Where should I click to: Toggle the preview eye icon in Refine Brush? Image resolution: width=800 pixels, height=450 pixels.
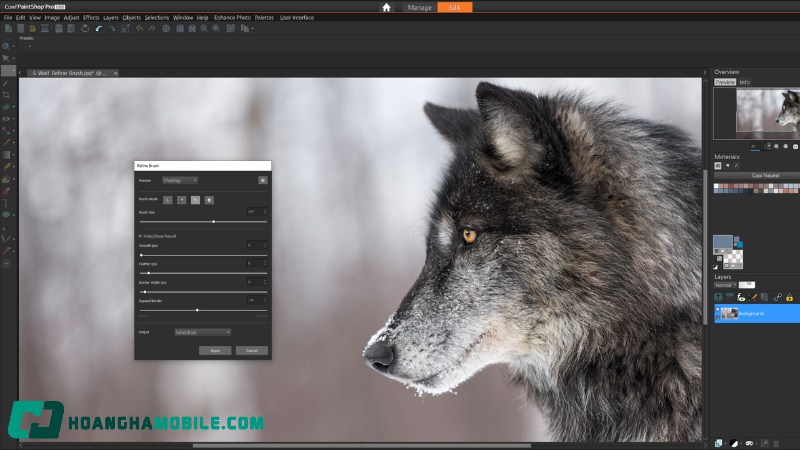263,180
